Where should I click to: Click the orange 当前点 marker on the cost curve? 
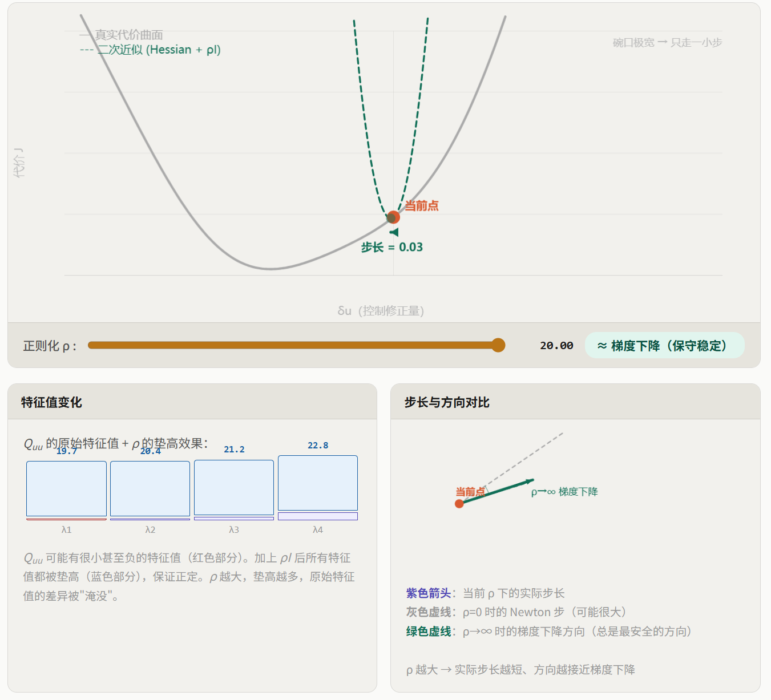[x=393, y=217]
